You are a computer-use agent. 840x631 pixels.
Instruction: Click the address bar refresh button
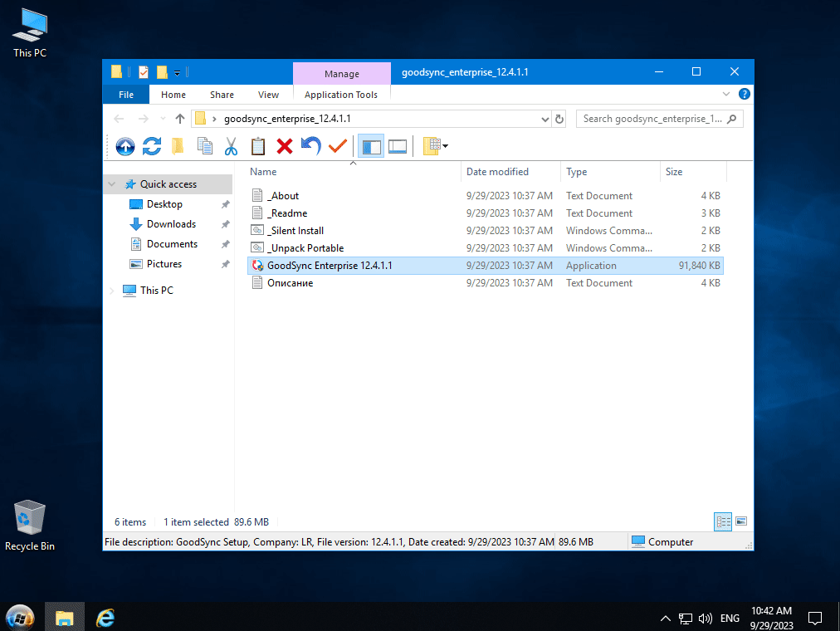tap(559, 119)
